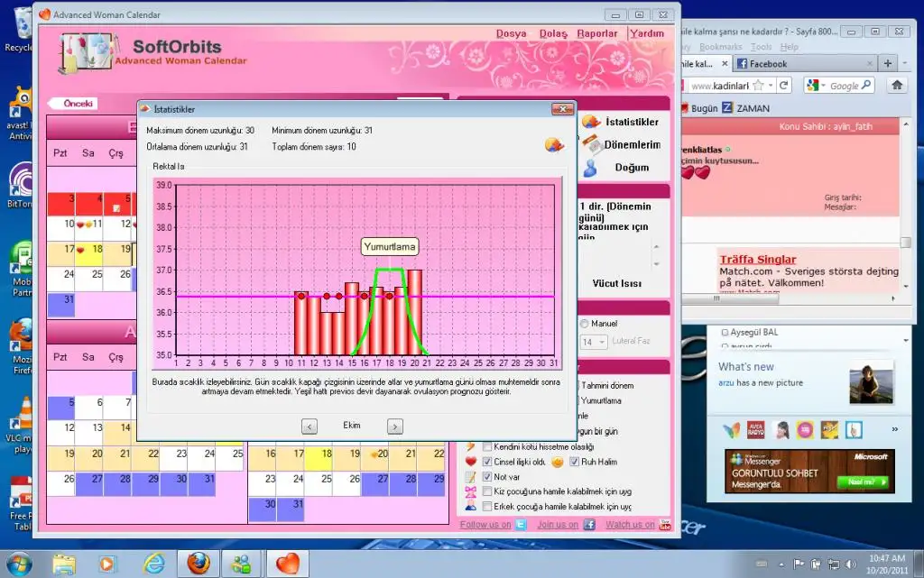
Task: Expand the Luteal Faz dropdown showing 14
Action: (x=602, y=342)
